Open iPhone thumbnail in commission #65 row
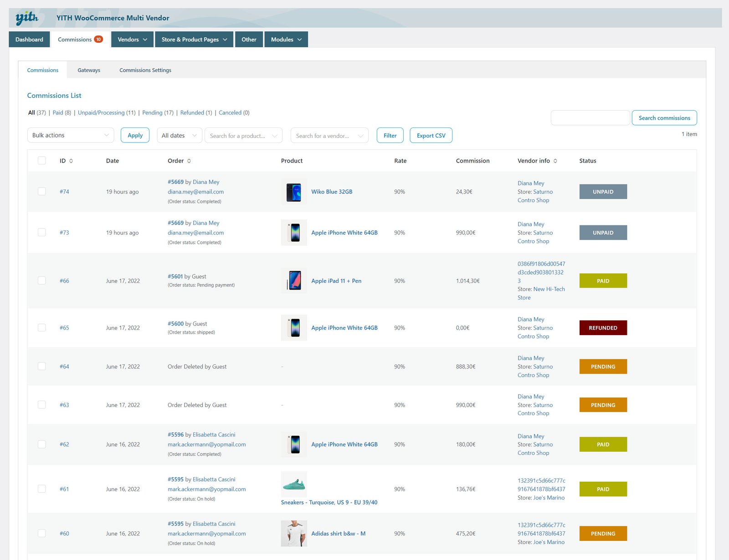The width and height of the screenshot is (729, 560). [x=294, y=327]
